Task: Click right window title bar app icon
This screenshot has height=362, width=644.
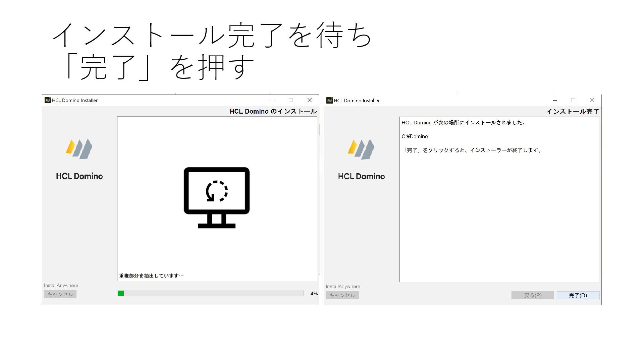Action: [x=329, y=100]
